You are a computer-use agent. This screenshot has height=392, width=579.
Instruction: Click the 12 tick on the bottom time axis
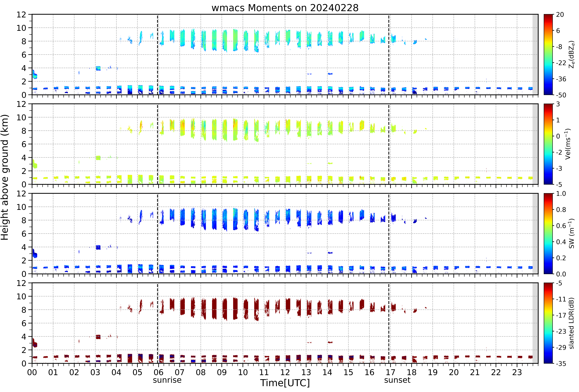tap(285, 372)
